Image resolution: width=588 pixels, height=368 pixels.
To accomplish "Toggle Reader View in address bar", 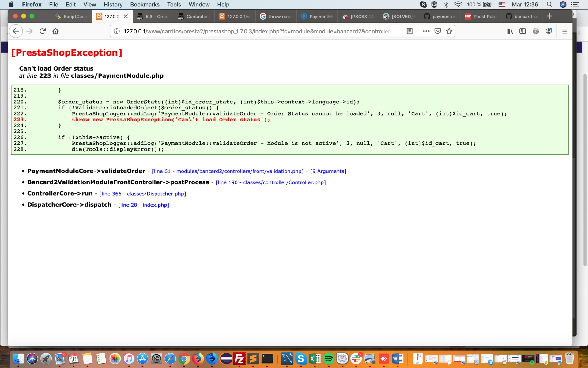I will coord(409,31).
